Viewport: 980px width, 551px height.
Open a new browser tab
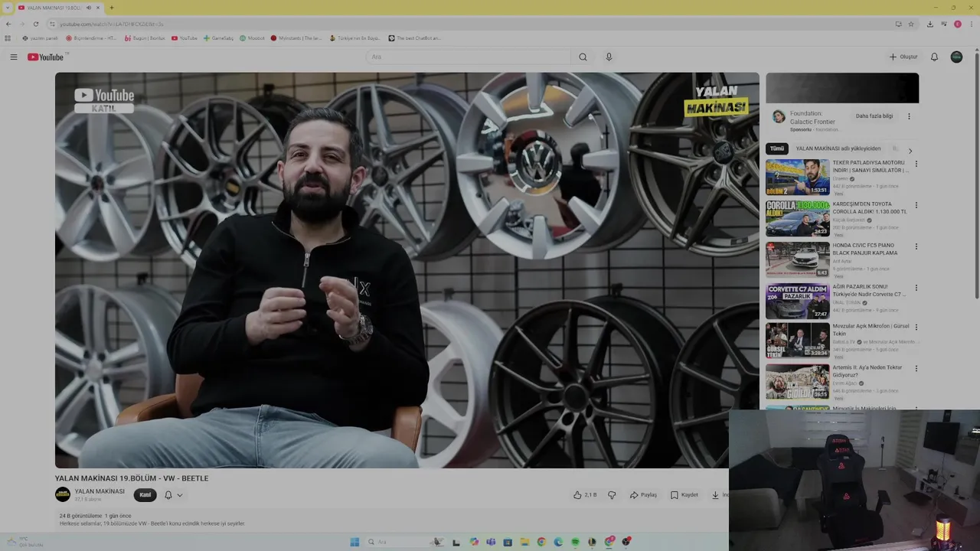tap(111, 8)
